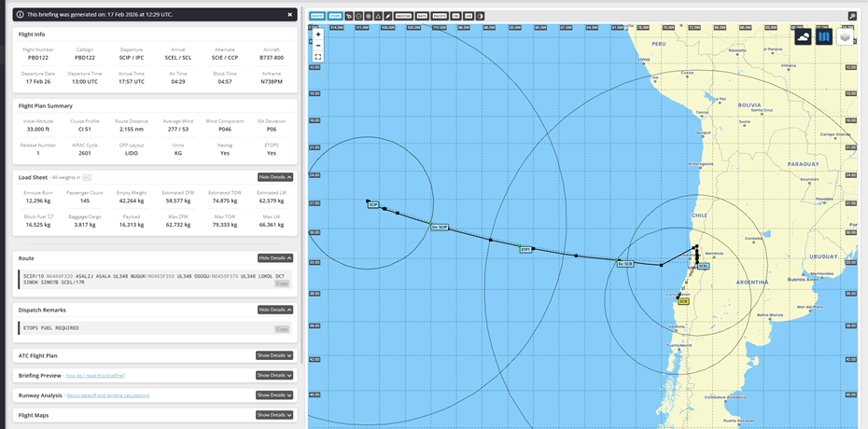Click the info icon in the briefing notice
Screen dimensions: 868x429
[20, 14]
